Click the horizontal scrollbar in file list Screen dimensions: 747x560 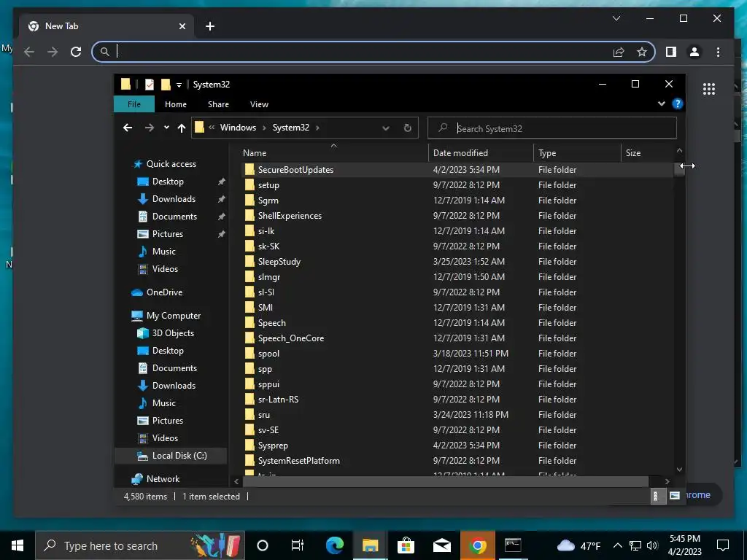click(x=446, y=481)
